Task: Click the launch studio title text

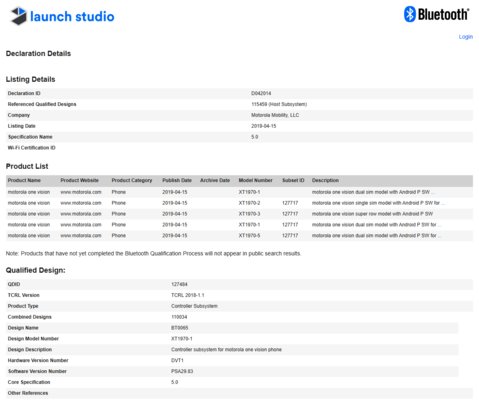Action: pyautogui.click(x=72, y=16)
